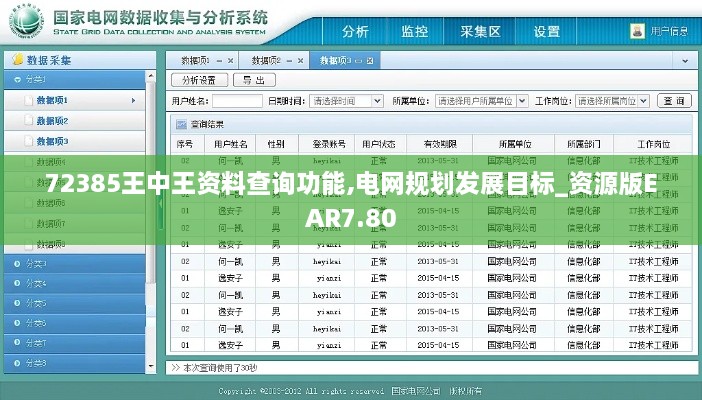Click the left panel scrollbar down arrow
The image size is (702, 400).
[x=151, y=366]
